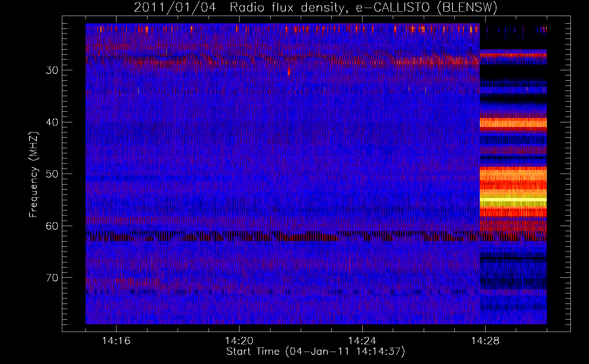
Task: Click the 14:20 time tick label
Action: click(239, 341)
